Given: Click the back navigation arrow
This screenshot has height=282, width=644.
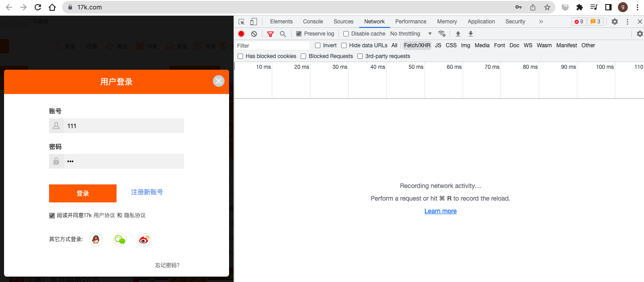Looking at the screenshot, I should [9, 7].
